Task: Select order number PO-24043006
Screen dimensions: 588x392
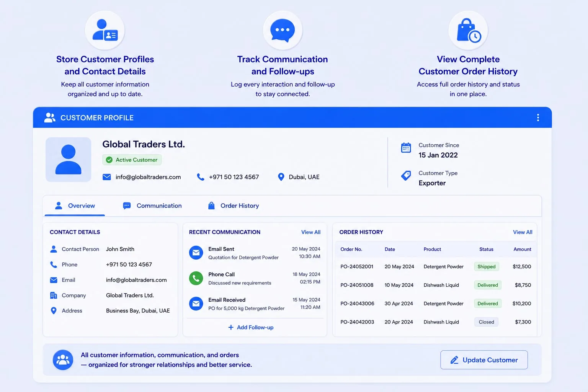Action: (357, 304)
